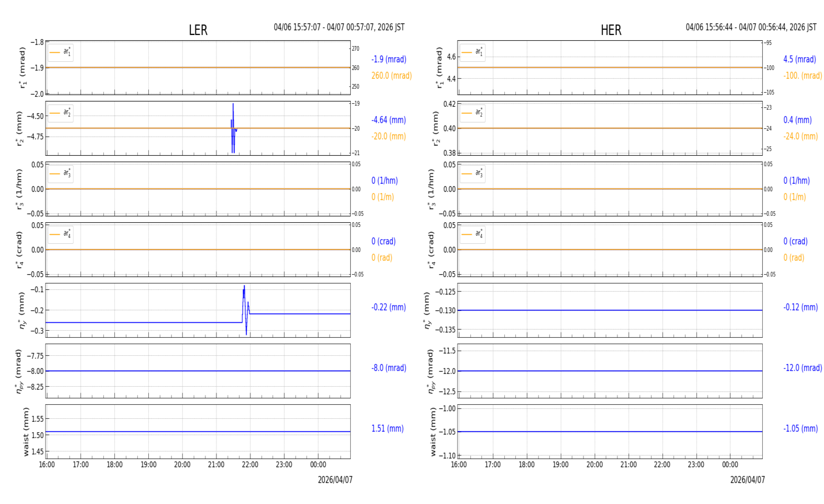This screenshot has height=504, width=824.
Task: Click the HER 0 (1/hm) readout
Action: pos(797,181)
